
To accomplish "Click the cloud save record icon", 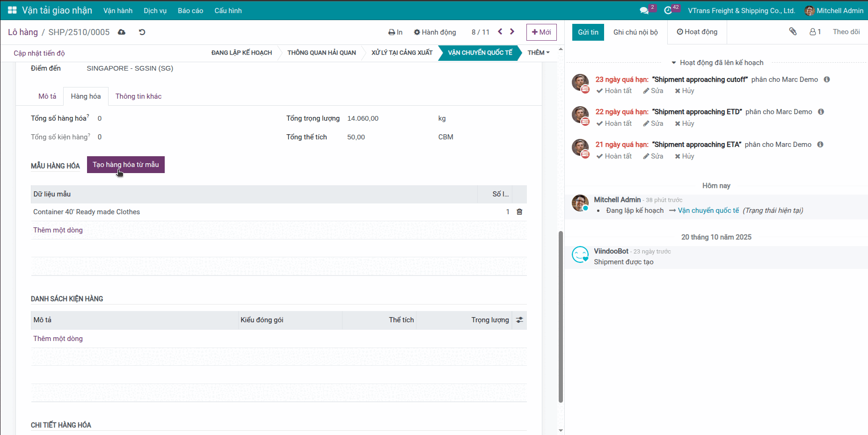I will [x=122, y=32].
